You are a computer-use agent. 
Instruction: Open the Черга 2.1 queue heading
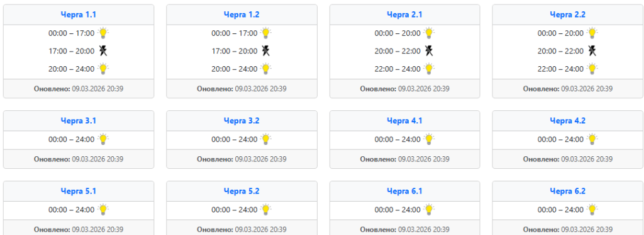pos(404,15)
